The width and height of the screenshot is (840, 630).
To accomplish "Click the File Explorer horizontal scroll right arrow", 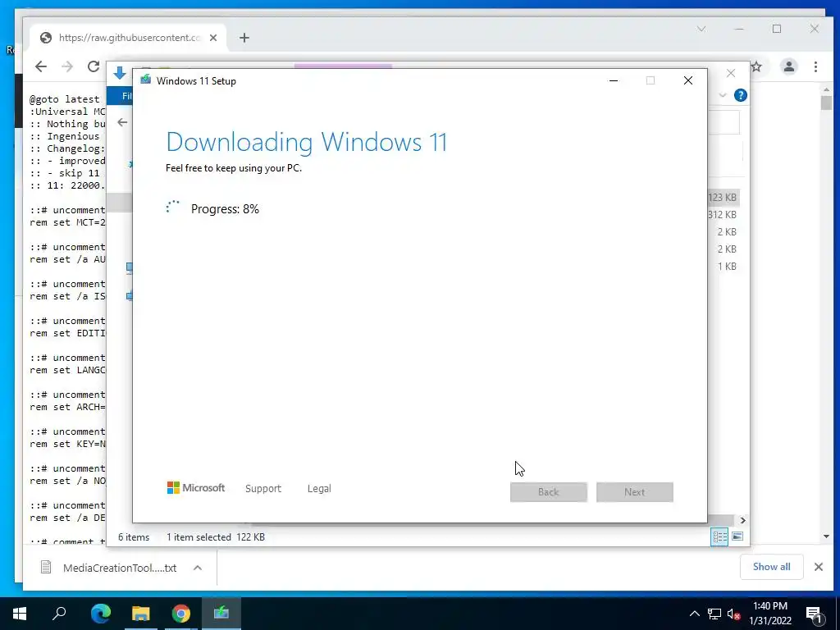I will tap(742, 520).
